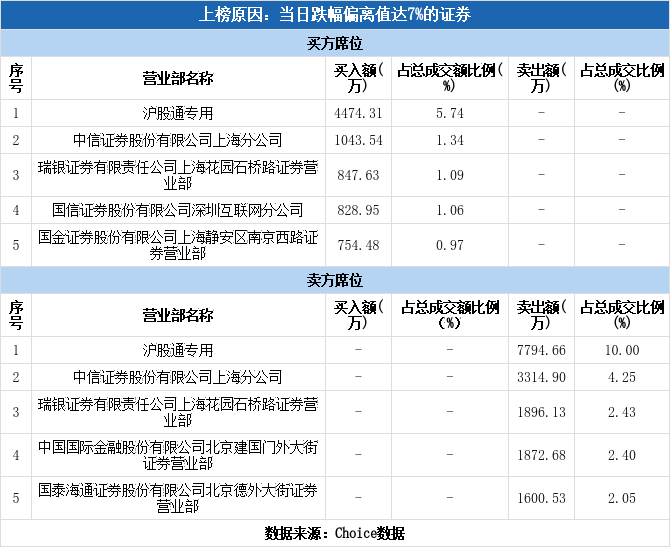Select 瑞银证券 entry in buyer table
The height and width of the screenshot is (547, 670).
point(178,175)
